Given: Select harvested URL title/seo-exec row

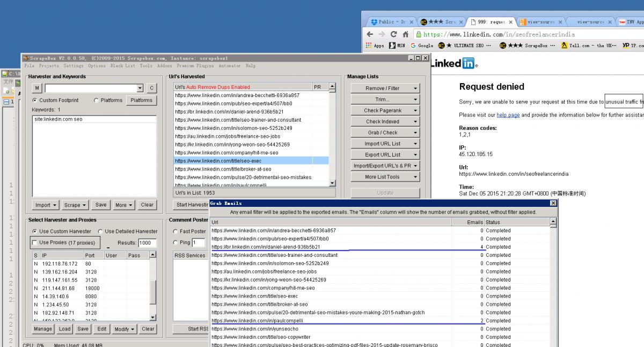Looking at the screenshot, I should pos(251,160).
